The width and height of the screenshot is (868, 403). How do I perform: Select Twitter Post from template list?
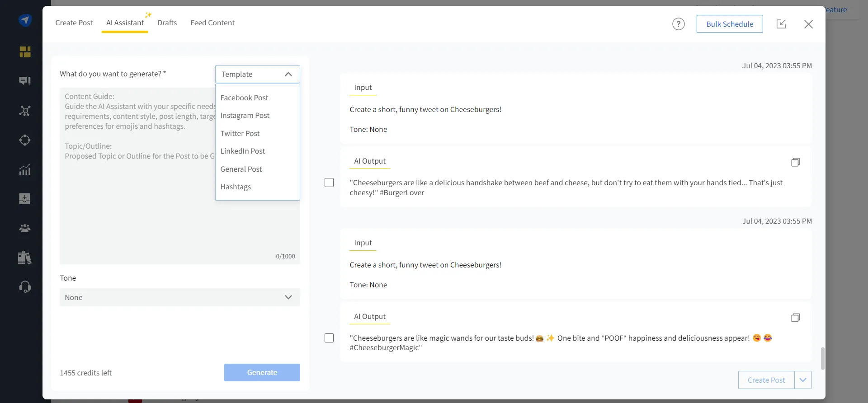coord(258,133)
